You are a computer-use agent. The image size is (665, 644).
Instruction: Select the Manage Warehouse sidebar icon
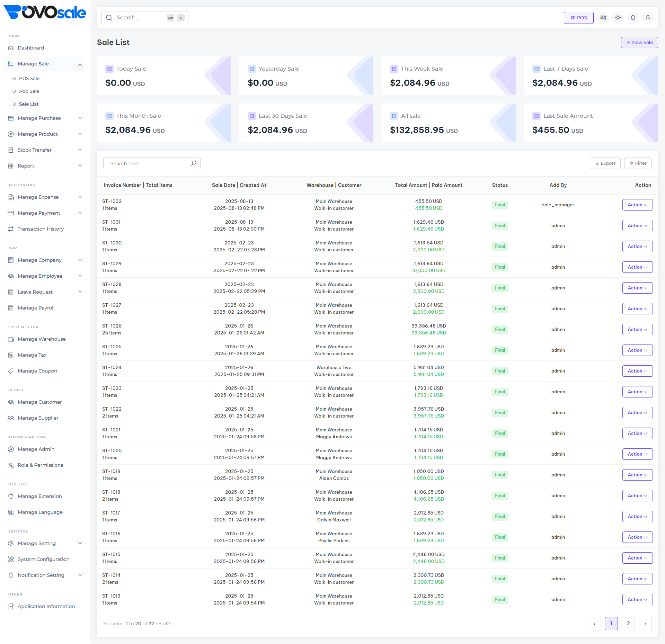coord(10,339)
